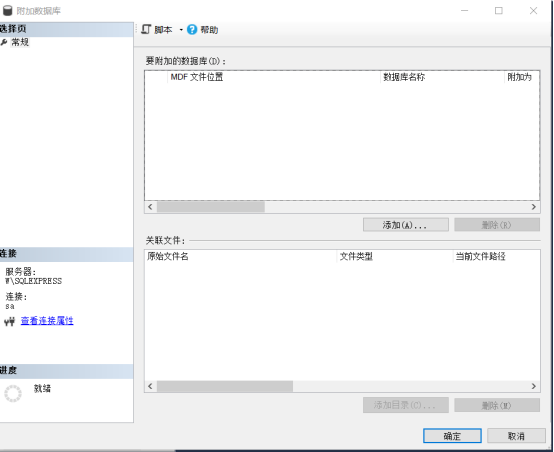The width and height of the screenshot is (554, 452).
Task: Click 原始文件名 column header
Action: point(241,256)
